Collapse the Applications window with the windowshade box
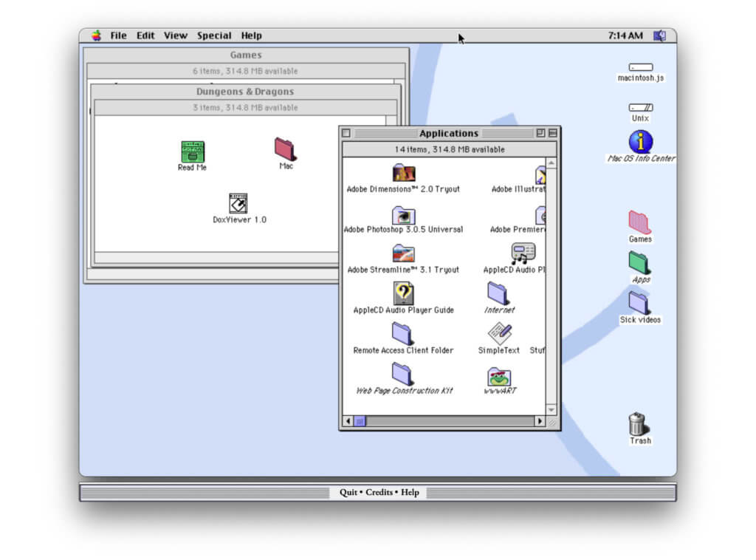 pyautogui.click(x=552, y=133)
